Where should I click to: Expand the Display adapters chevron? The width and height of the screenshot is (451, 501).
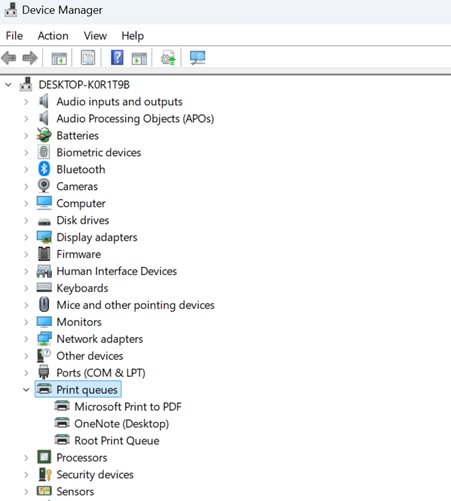tap(26, 237)
